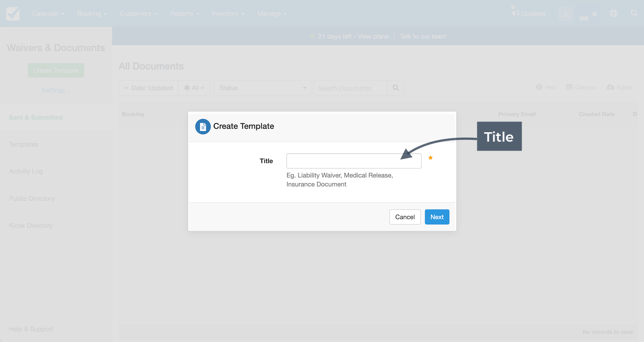
Task: Select Sent & Submitted in sidebar
Action: point(36,117)
